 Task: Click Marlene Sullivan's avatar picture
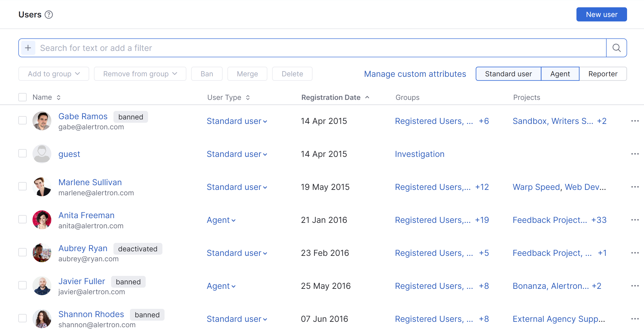click(x=42, y=187)
